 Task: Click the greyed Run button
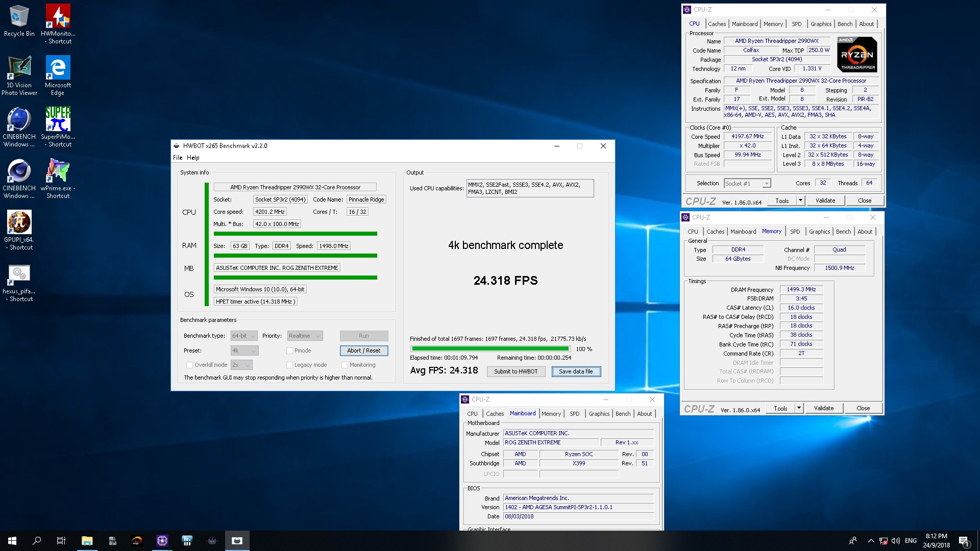[x=364, y=336]
